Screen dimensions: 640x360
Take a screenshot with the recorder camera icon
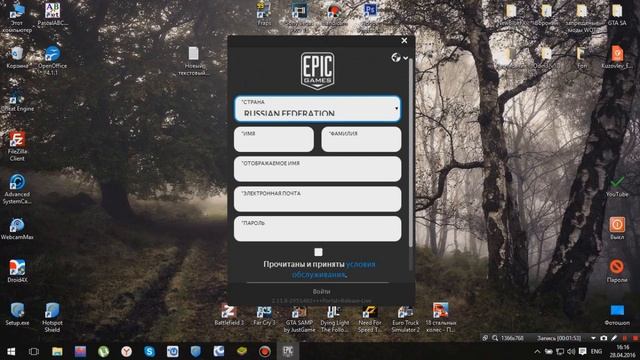coord(604,338)
